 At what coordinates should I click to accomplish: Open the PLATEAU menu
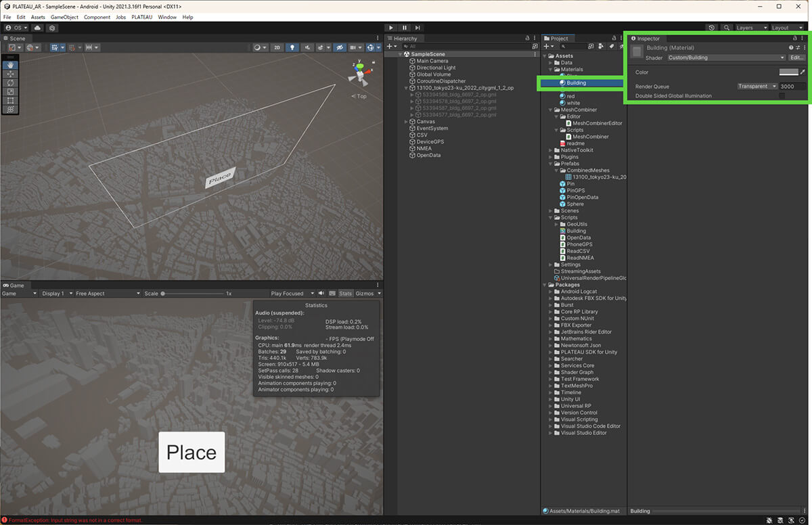tap(142, 17)
